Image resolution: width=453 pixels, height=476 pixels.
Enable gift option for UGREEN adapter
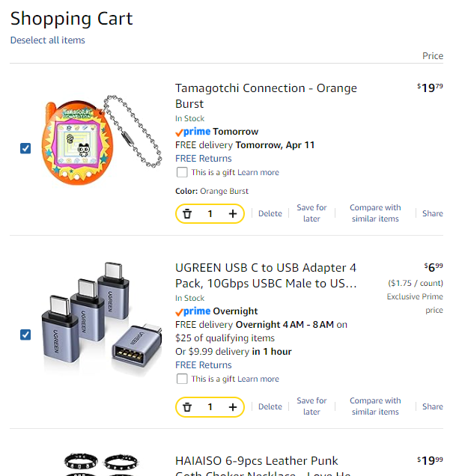(182, 379)
